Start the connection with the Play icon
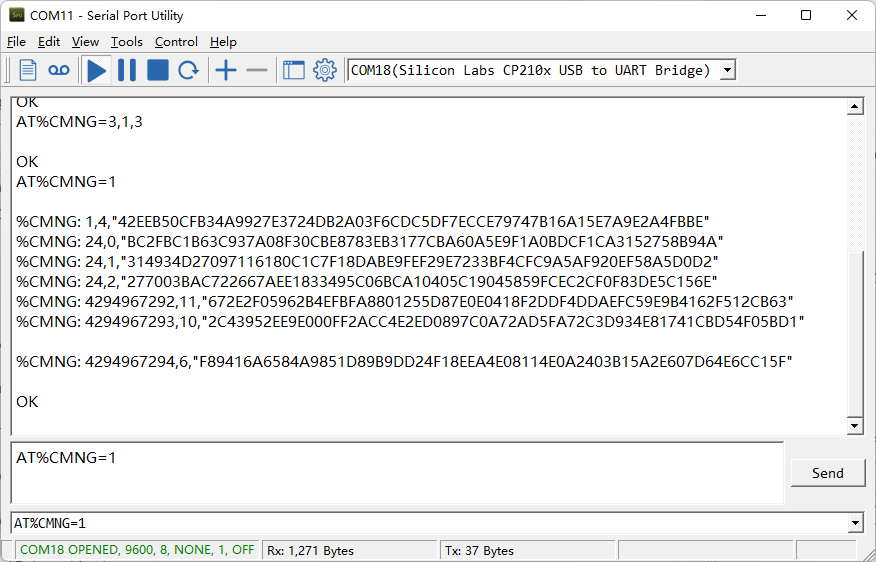The image size is (876, 562). pos(97,70)
